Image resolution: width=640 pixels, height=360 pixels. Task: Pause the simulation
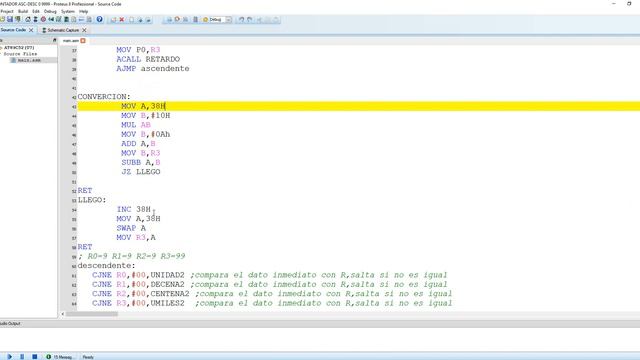pyautogui.click(x=22, y=357)
